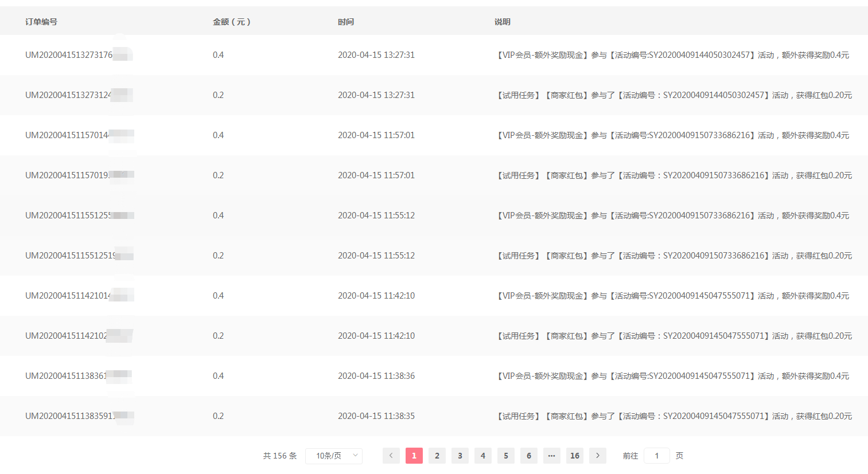Go to page 5
Screen dimensions: 868x474
point(506,456)
